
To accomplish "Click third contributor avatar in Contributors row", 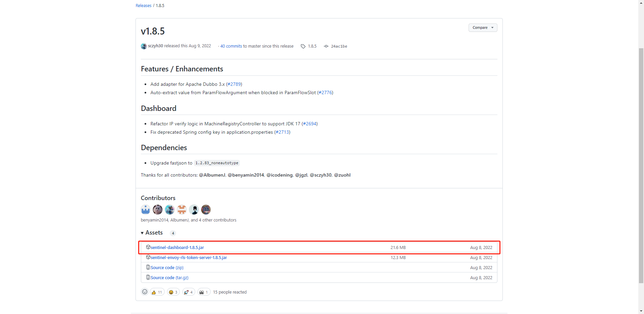I will pos(170,209).
